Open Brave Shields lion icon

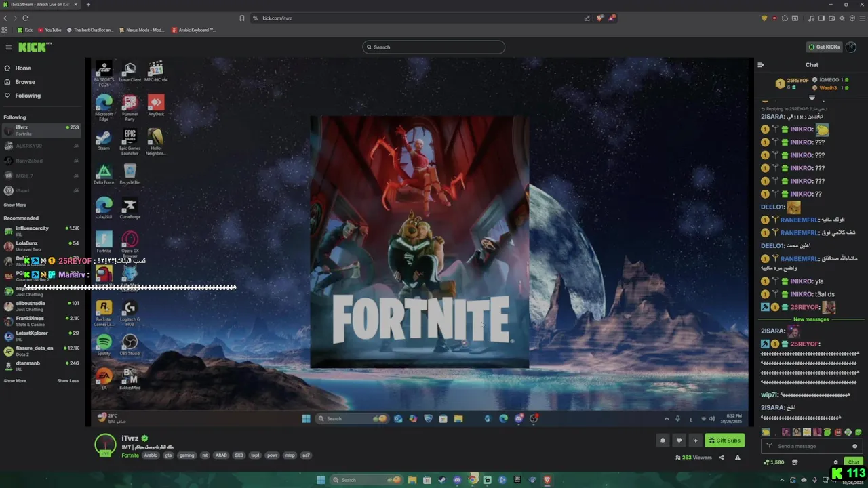click(x=599, y=18)
